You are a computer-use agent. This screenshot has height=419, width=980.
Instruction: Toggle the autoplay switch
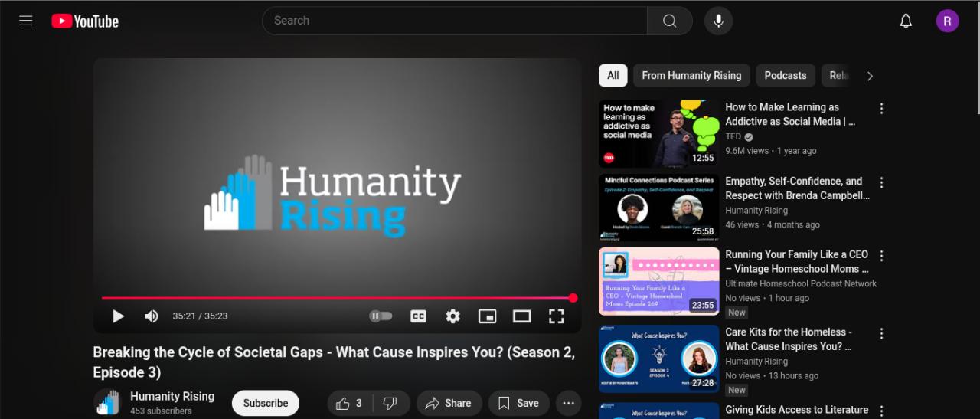[x=381, y=316]
